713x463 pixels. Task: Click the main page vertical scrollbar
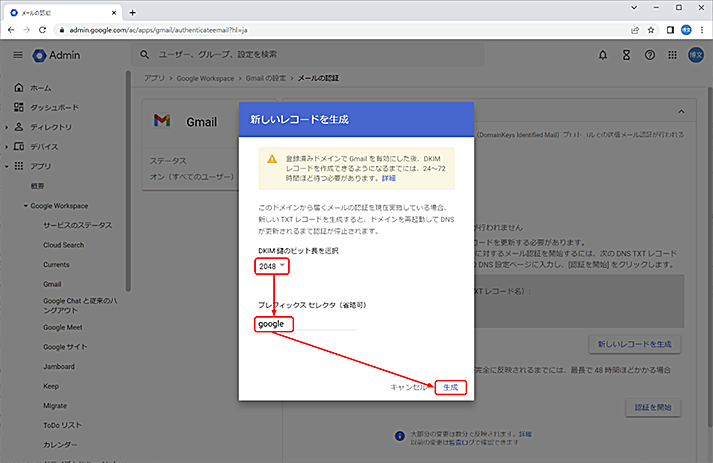click(x=710, y=257)
